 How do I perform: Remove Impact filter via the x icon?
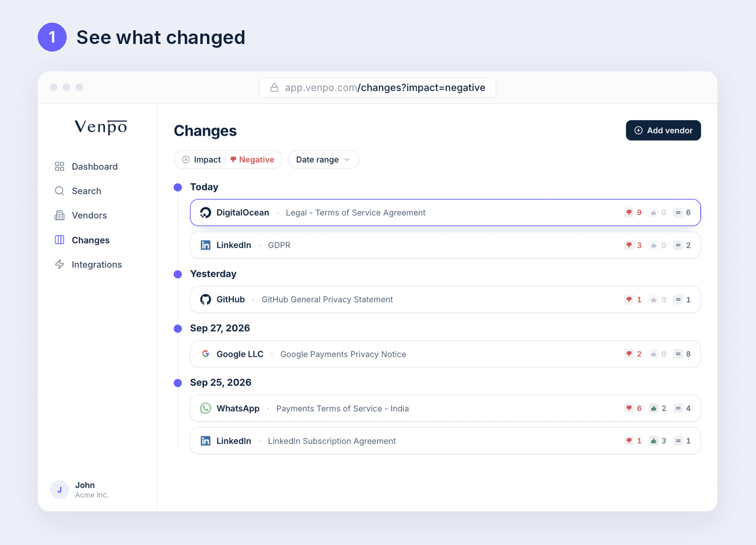point(186,160)
